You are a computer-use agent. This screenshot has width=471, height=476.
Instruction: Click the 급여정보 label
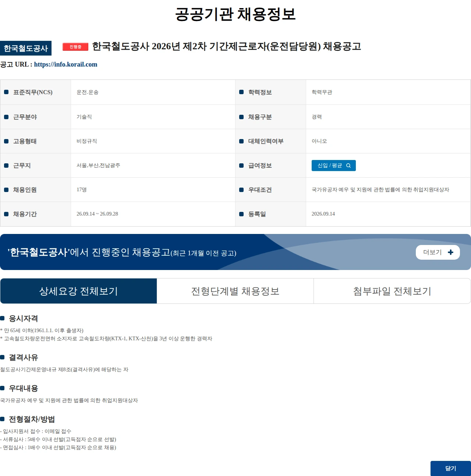click(260, 166)
